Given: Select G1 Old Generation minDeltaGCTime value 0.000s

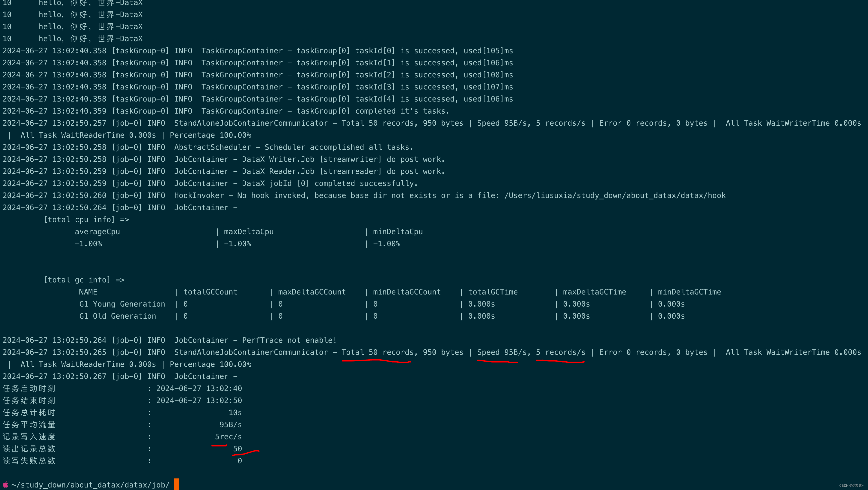Looking at the screenshot, I should point(671,316).
